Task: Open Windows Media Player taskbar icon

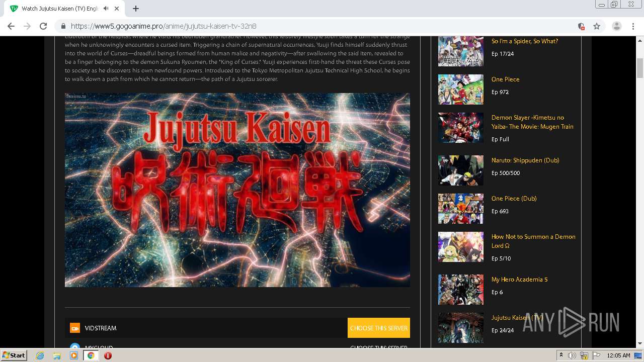Action: [74, 355]
